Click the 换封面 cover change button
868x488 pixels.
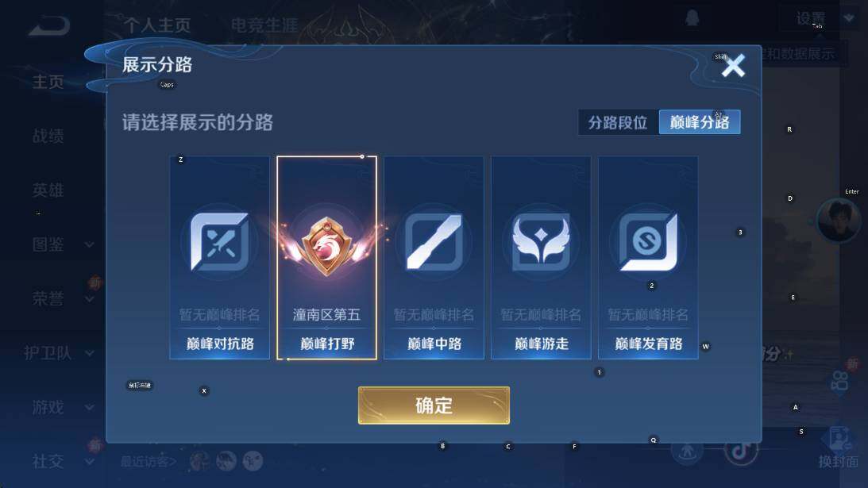click(x=839, y=448)
